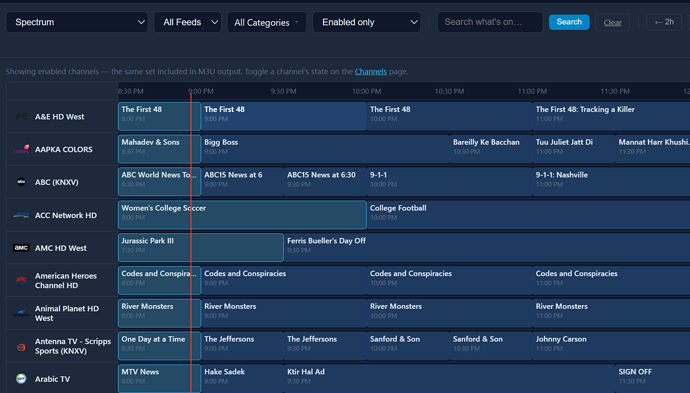Open the Spectrum provider dropdown

[x=77, y=22]
